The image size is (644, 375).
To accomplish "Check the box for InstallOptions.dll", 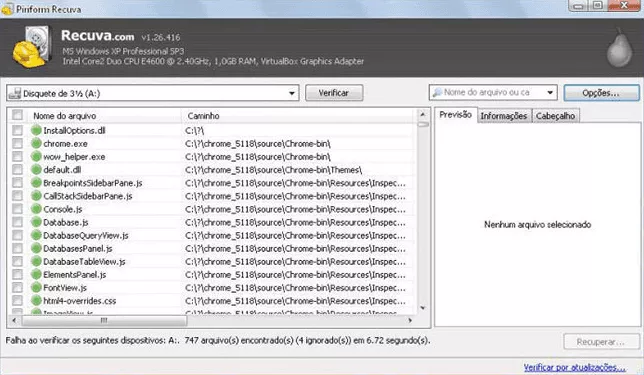I will [x=17, y=131].
